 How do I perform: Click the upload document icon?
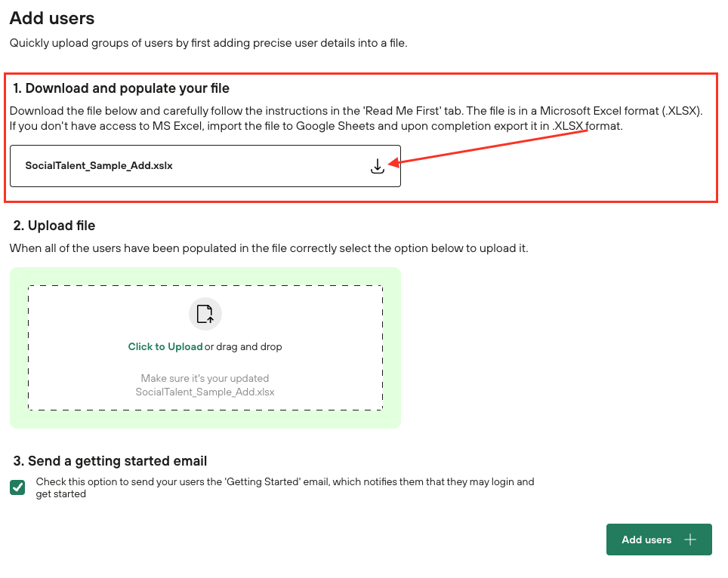[x=205, y=313]
